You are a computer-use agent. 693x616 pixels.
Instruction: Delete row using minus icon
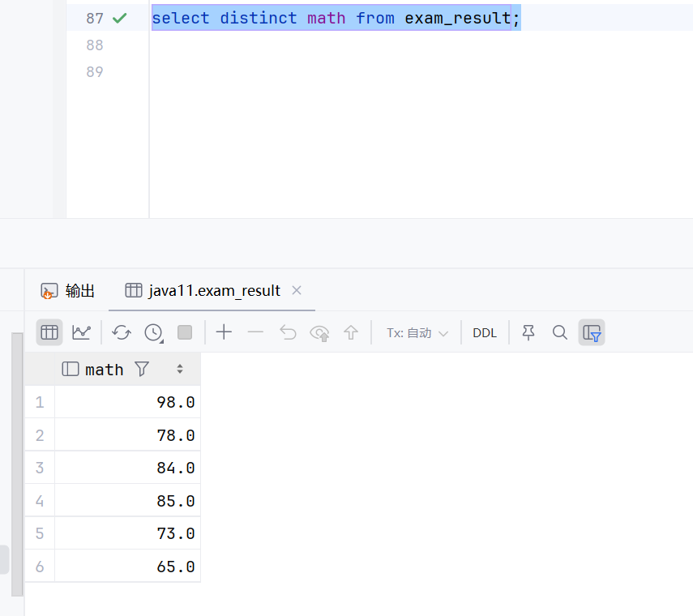click(x=255, y=332)
